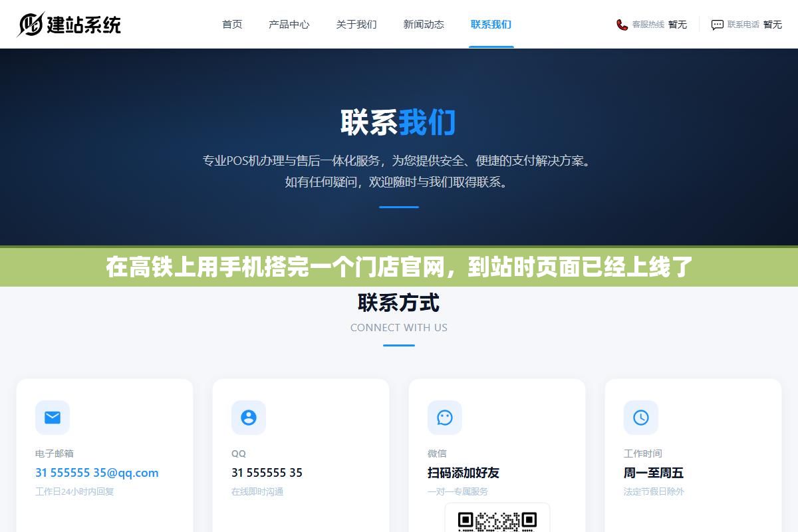The width and height of the screenshot is (798, 532).
Task: Click the 联系方式 section heading
Action: tap(399, 303)
